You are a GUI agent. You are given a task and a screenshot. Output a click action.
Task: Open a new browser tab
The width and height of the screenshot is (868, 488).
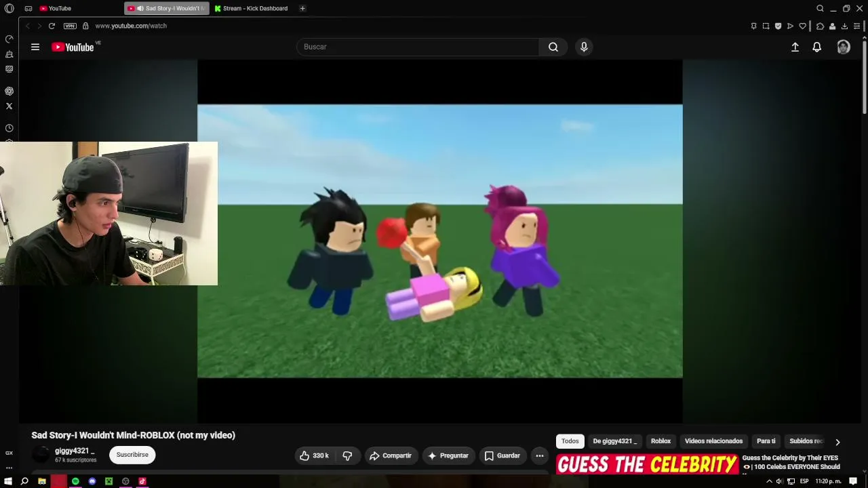click(302, 8)
